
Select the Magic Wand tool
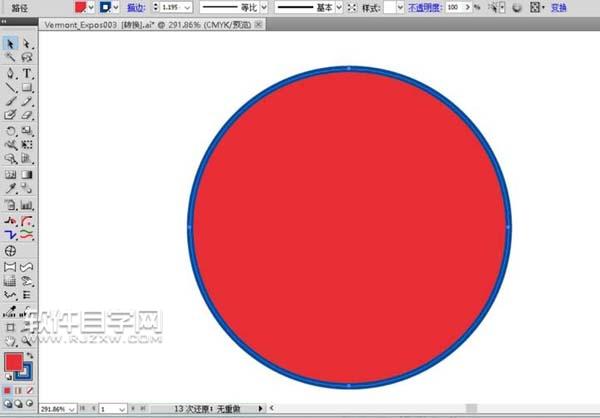pos(10,58)
